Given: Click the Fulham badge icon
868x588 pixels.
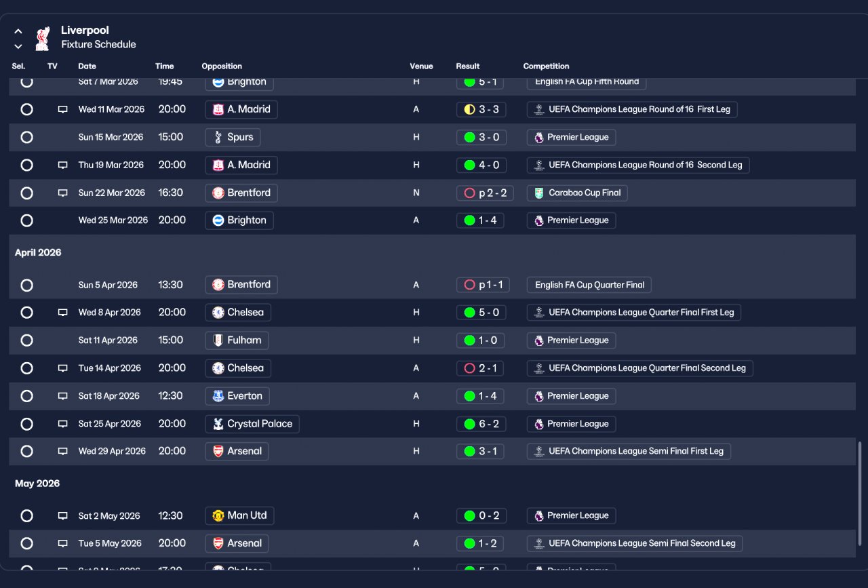Looking at the screenshot, I should (218, 340).
